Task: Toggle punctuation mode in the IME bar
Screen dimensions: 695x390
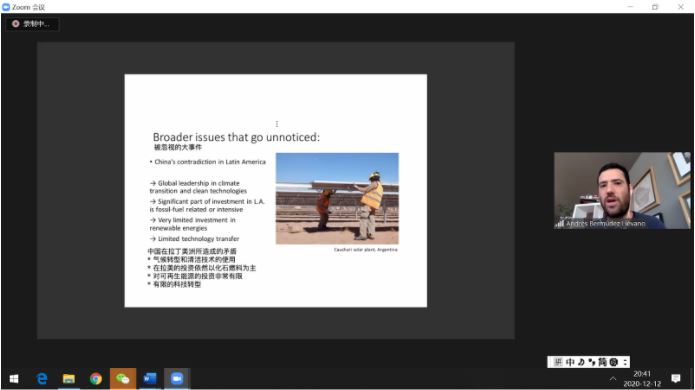Action: tap(592, 362)
